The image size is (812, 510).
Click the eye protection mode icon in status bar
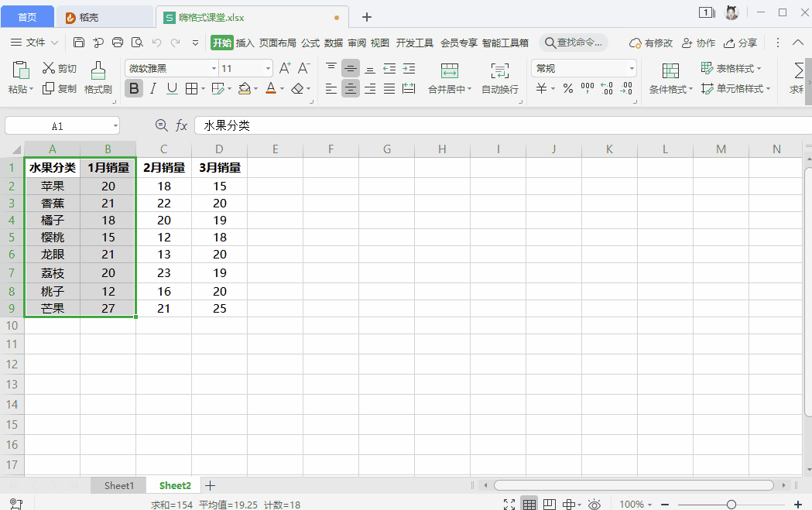(x=594, y=505)
